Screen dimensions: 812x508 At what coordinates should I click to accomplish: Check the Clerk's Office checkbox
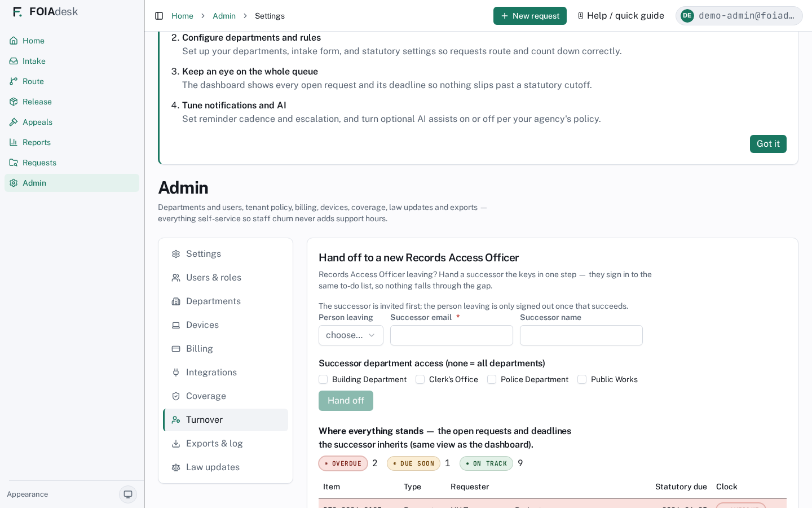click(x=420, y=379)
